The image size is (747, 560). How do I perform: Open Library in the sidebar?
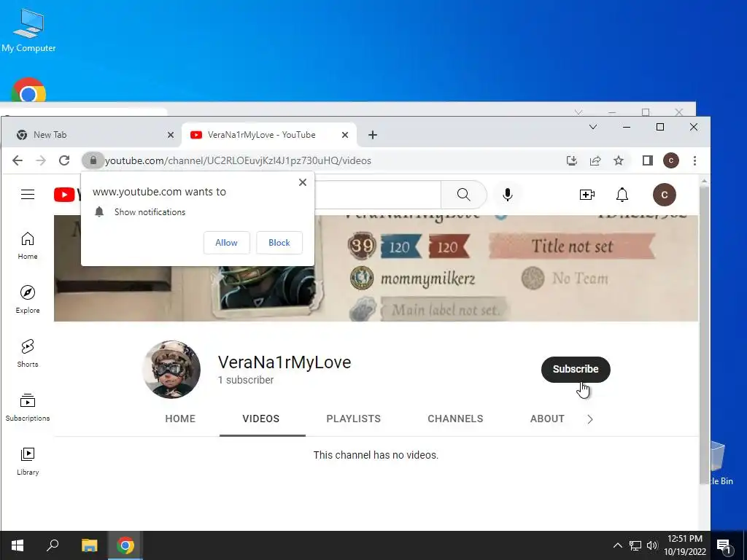pyautogui.click(x=28, y=461)
